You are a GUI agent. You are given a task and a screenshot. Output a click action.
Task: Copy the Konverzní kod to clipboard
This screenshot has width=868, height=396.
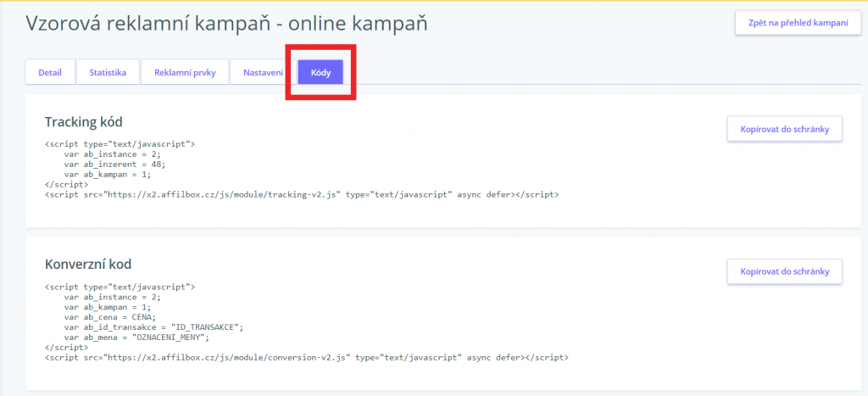784,271
